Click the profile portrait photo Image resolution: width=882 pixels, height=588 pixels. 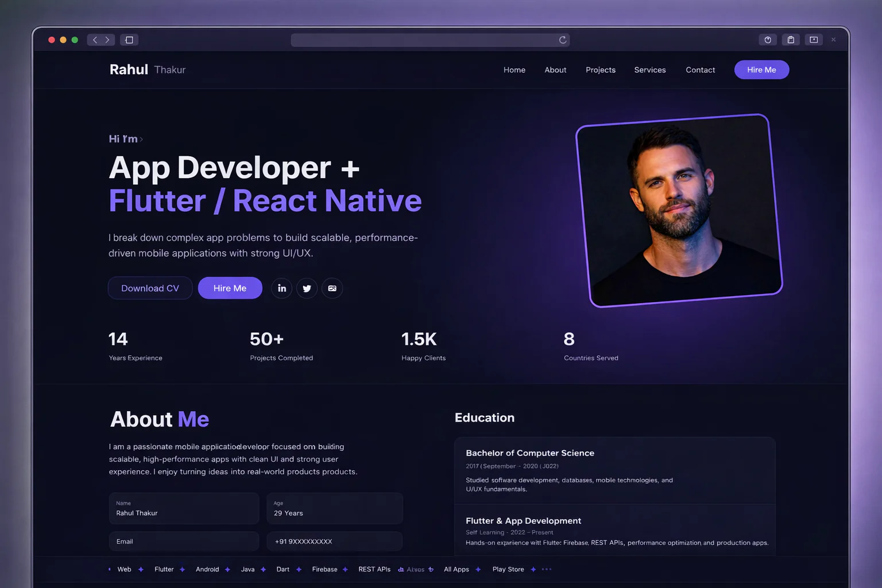(x=679, y=210)
